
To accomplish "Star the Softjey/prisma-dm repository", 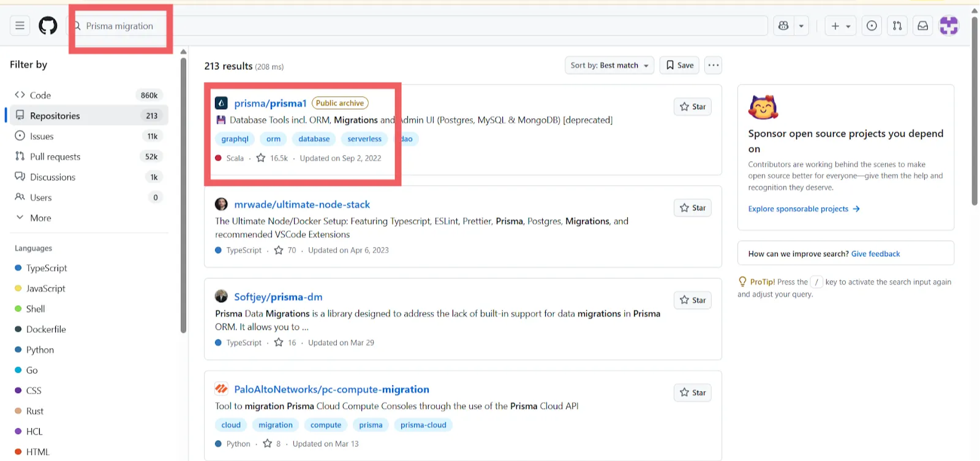I will pyautogui.click(x=693, y=300).
